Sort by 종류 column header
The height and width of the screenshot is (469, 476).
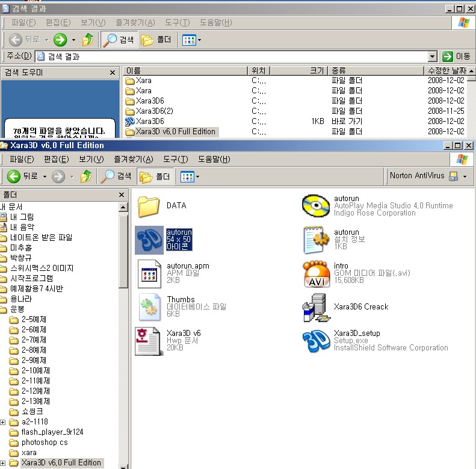coord(376,71)
